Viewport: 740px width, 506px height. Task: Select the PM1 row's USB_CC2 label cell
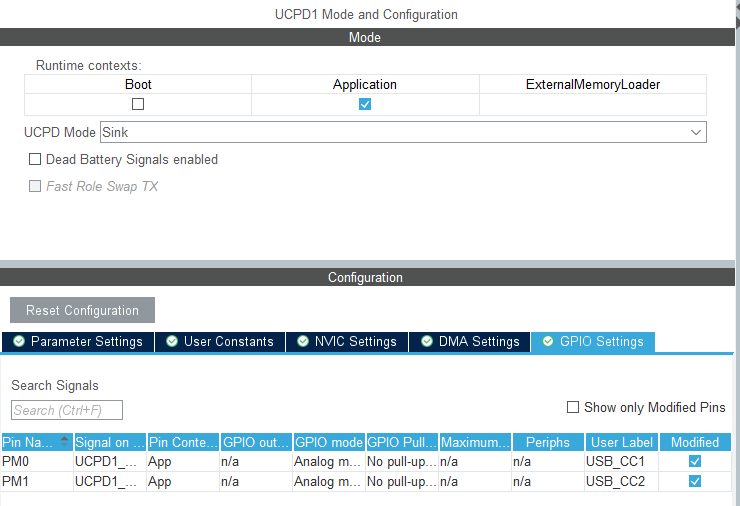621,481
